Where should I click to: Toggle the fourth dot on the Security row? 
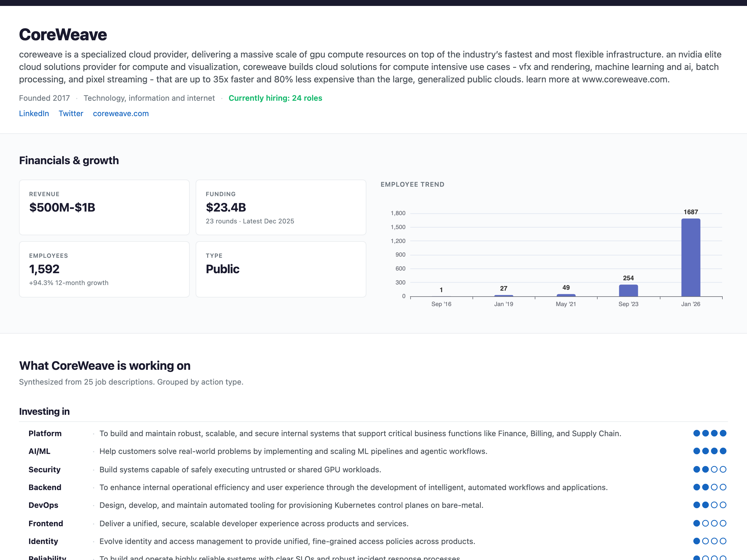click(x=723, y=469)
